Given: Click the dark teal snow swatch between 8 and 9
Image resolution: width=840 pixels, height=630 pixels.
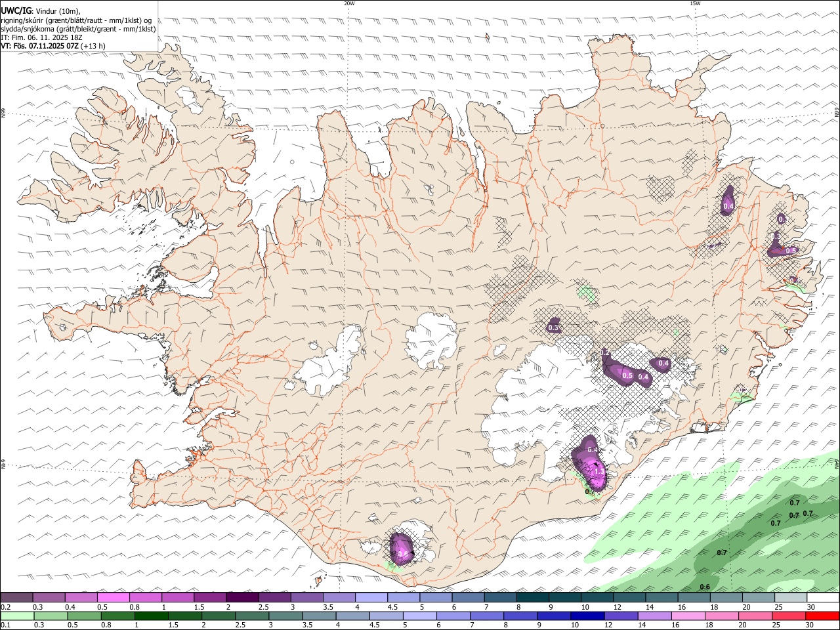Looking at the screenshot, I should click(x=533, y=598).
